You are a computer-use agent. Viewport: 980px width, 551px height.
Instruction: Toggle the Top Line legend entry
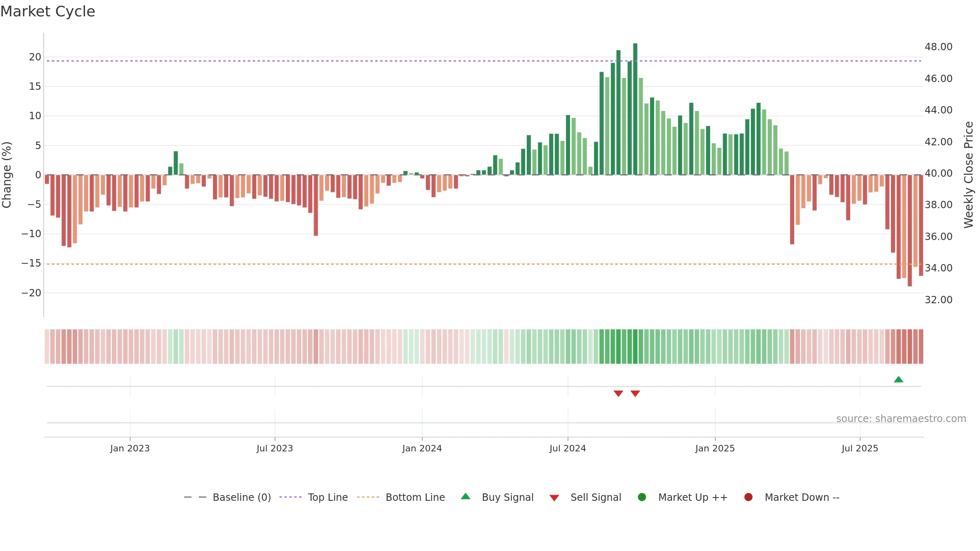click(x=314, y=497)
